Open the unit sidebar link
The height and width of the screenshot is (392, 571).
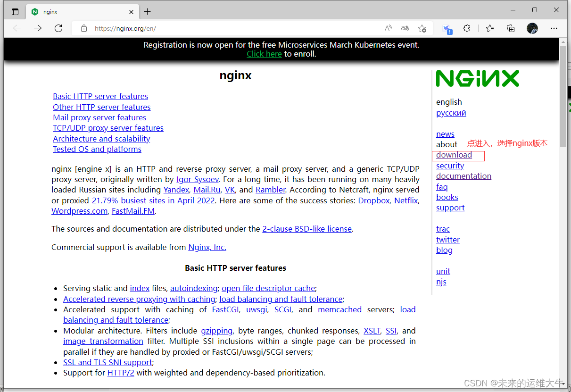443,271
